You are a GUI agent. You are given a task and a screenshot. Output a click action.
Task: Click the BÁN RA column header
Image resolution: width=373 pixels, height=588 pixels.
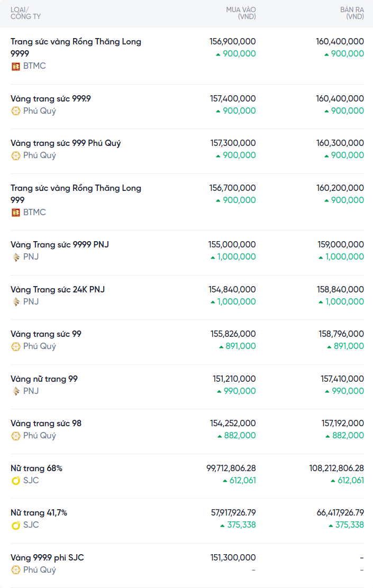coord(352,13)
